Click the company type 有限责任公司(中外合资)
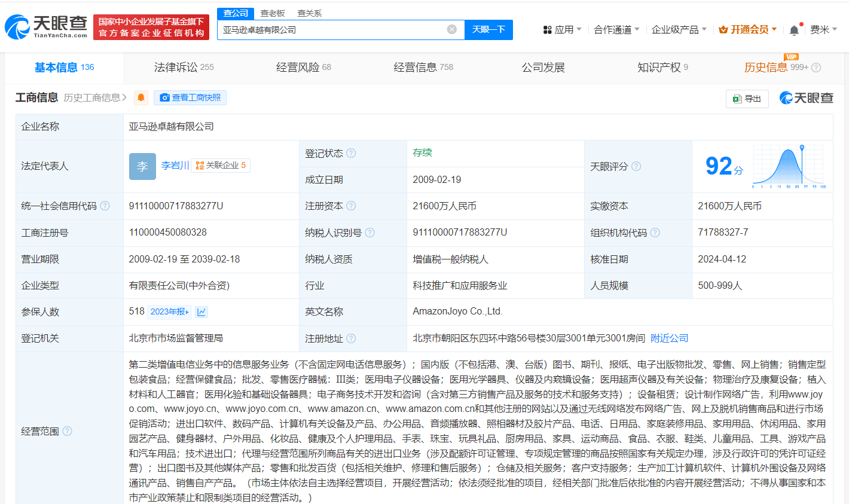The height and width of the screenshot is (504, 849). pyautogui.click(x=179, y=286)
